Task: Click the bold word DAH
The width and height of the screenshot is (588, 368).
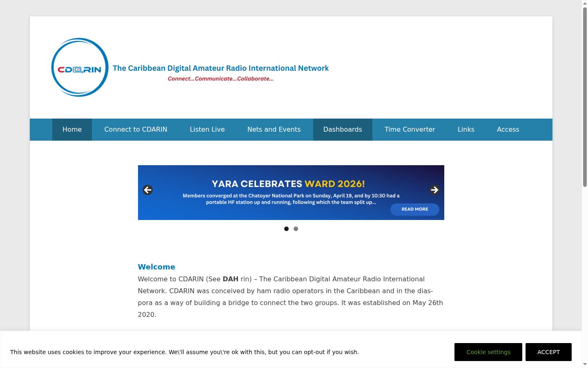Action: point(230,279)
